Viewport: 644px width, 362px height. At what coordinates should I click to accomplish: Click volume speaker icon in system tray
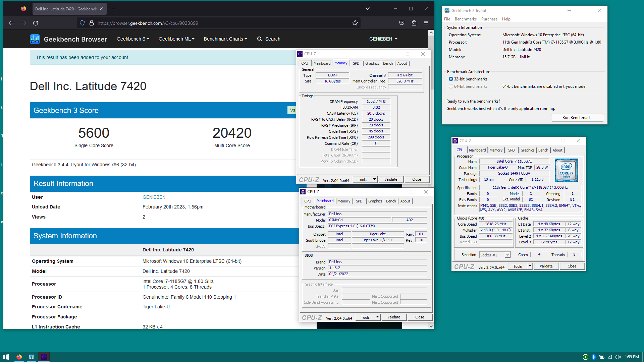pyautogui.click(x=618, y=357)
